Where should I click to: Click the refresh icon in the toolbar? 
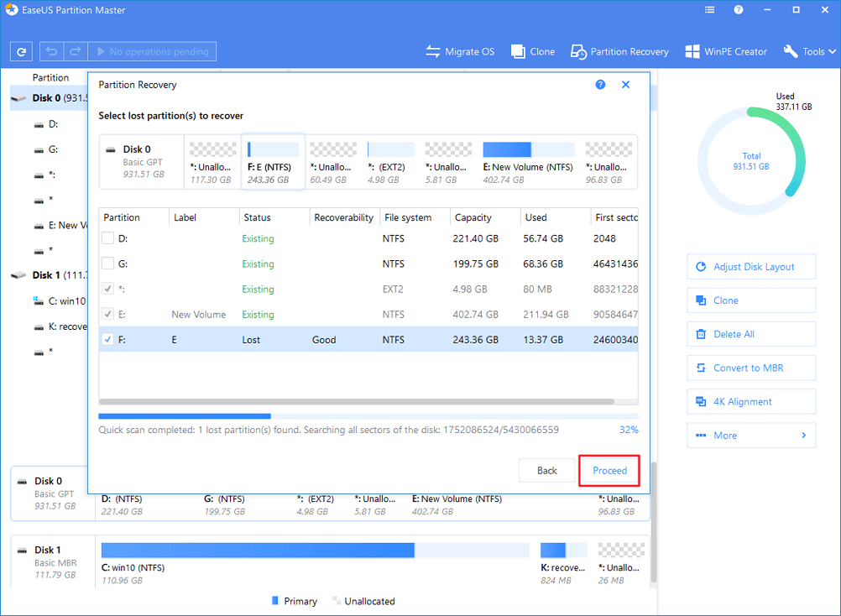pos(22,52)
